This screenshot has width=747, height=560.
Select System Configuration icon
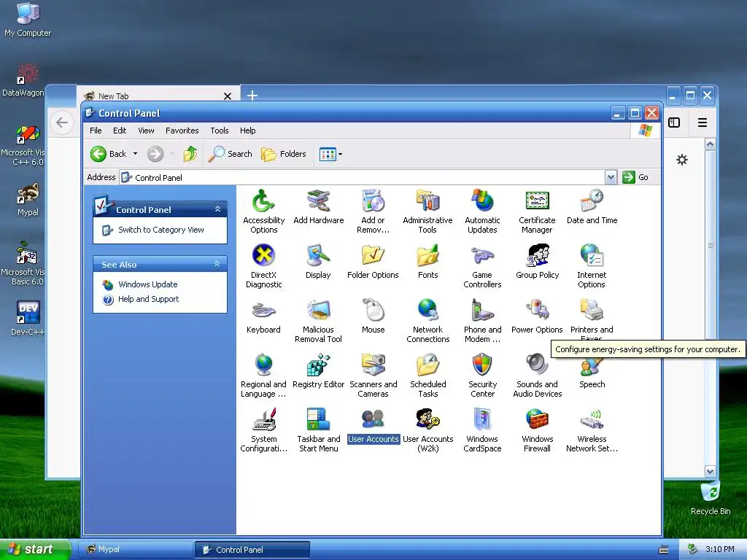point(263,430)
